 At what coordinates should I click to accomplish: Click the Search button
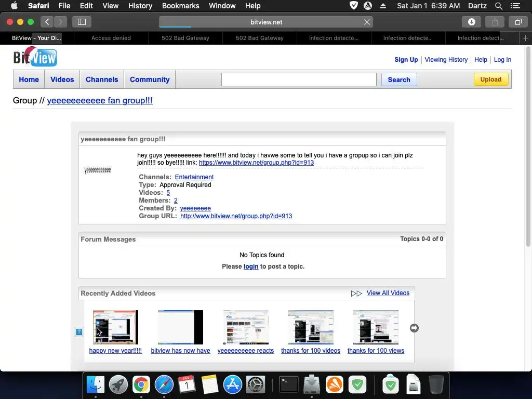399,79
